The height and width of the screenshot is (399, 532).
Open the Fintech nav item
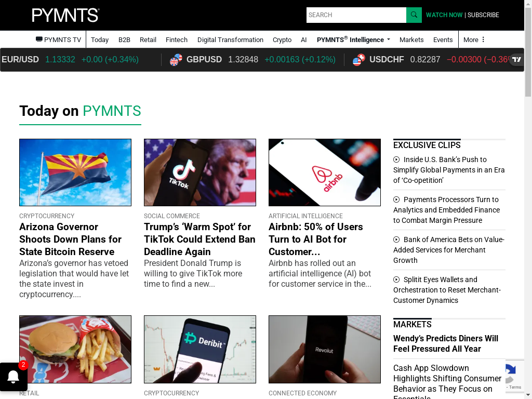click(177, 39)
